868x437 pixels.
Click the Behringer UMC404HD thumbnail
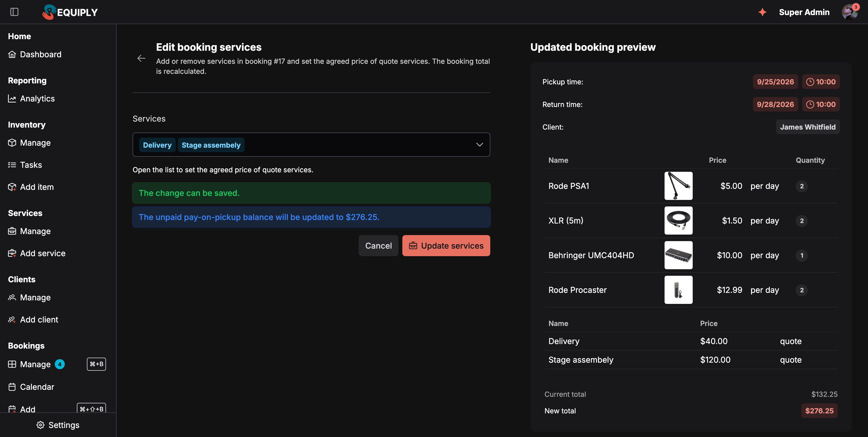[678, 255]
